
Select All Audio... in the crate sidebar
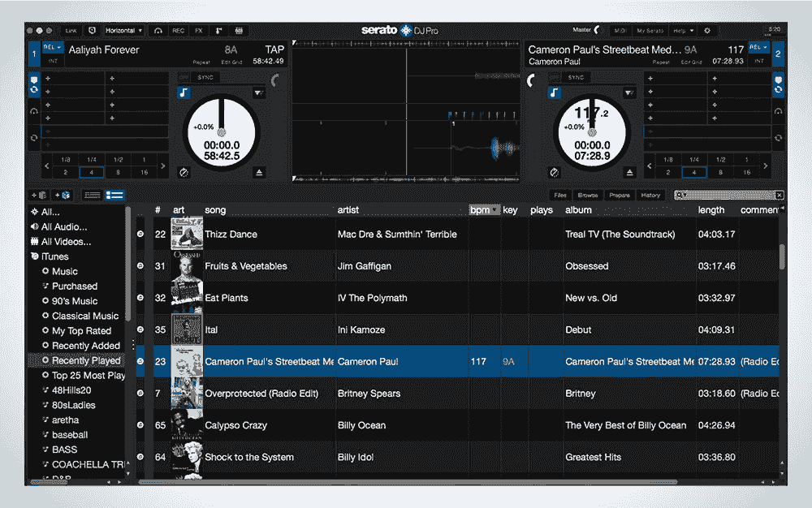63,226
